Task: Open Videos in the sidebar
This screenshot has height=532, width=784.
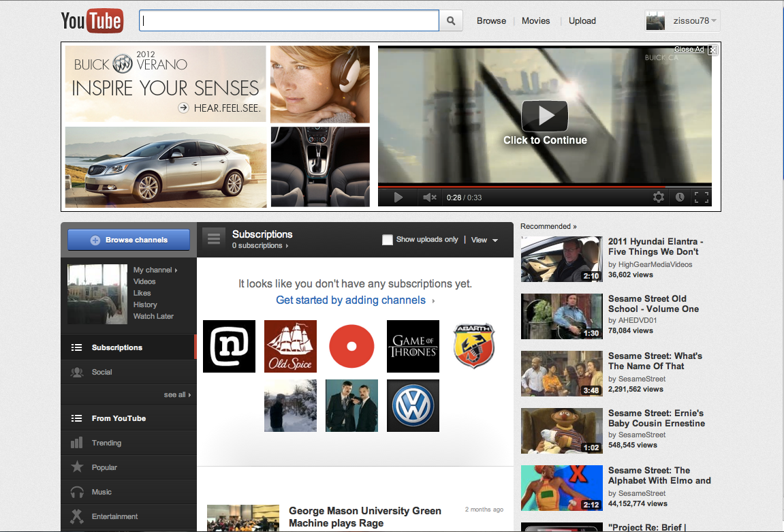Action: (144, 281)
